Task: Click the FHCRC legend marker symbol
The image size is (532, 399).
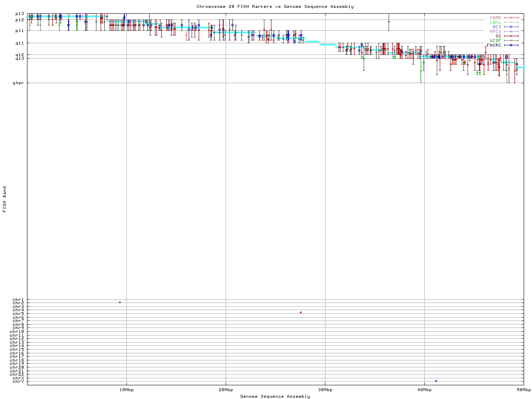Action: (511, 45)
